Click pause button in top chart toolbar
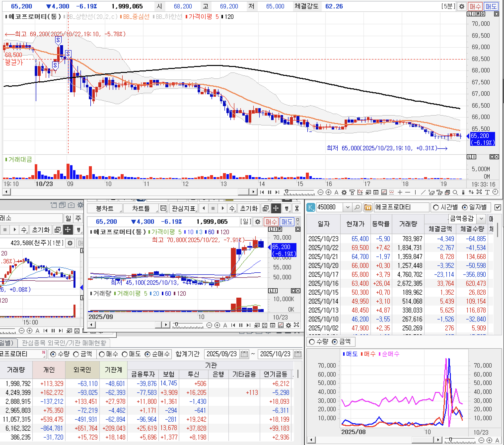 pos(270,192)
